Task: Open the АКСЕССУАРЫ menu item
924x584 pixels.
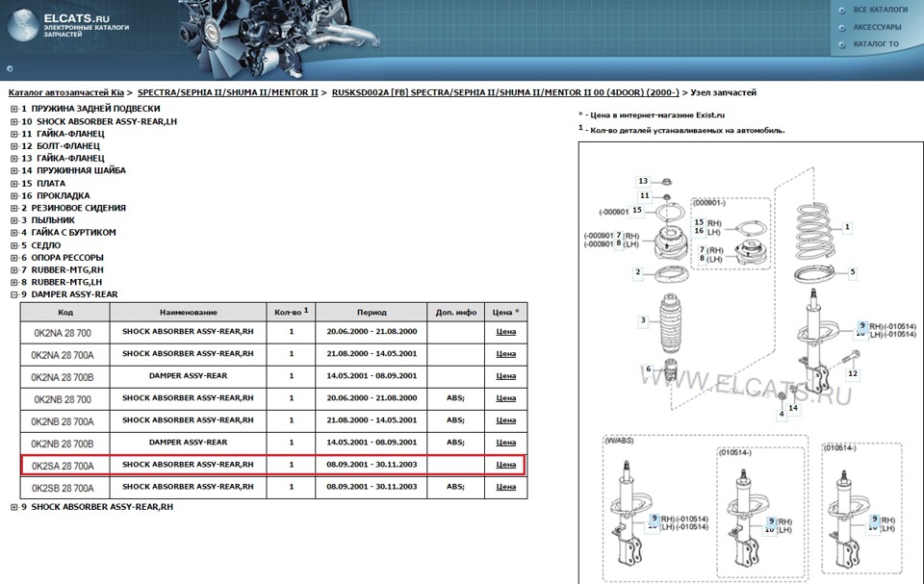Action: point(877,27)
